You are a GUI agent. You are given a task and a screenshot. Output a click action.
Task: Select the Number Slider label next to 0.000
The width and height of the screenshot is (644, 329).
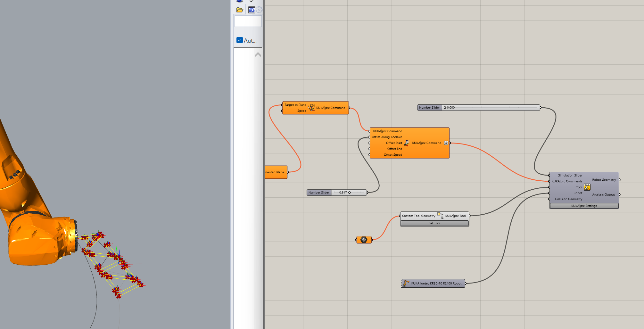430,108
